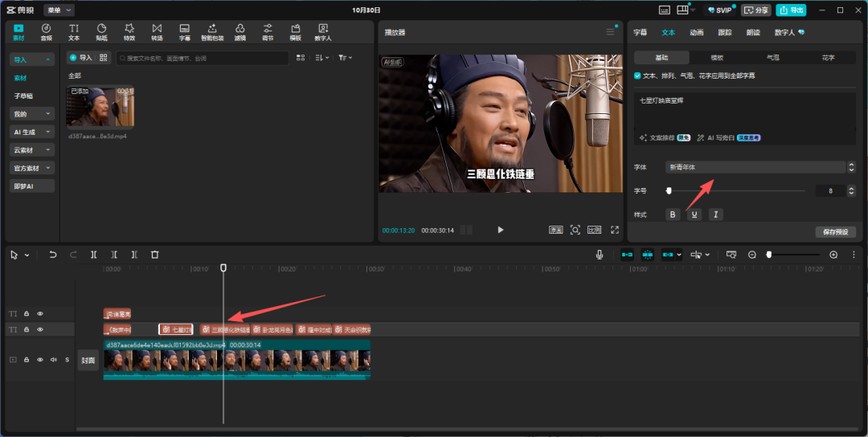Click the 导出 export button
This screenshot has width=868, height=437.
tap(792, 10)
